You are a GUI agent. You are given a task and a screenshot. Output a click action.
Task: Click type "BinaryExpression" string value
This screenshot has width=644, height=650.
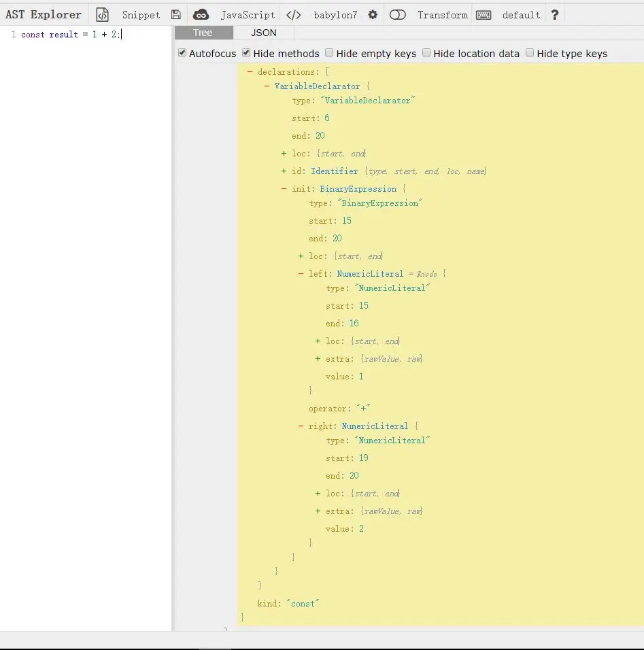380,203
